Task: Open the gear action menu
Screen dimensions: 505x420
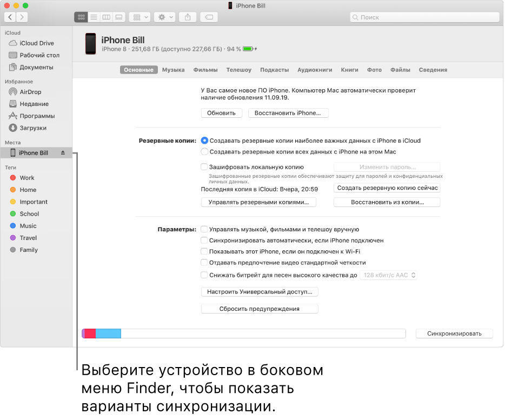Action: [x=164, y=17]
